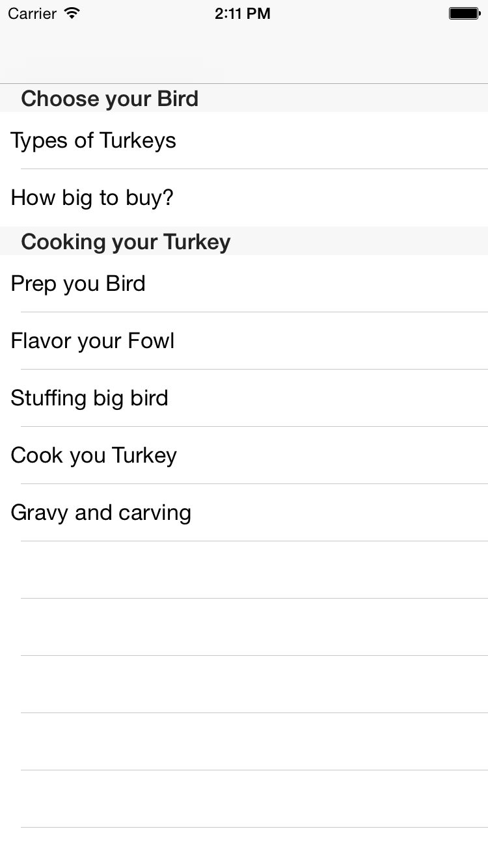Tap the 2:11 PM clock

(243, 13)
